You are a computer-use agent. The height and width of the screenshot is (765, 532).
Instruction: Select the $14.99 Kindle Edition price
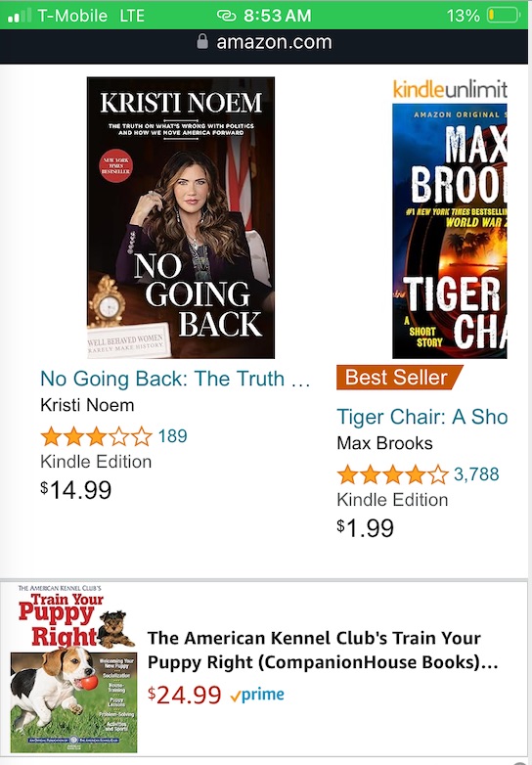(x=76, y=490)
